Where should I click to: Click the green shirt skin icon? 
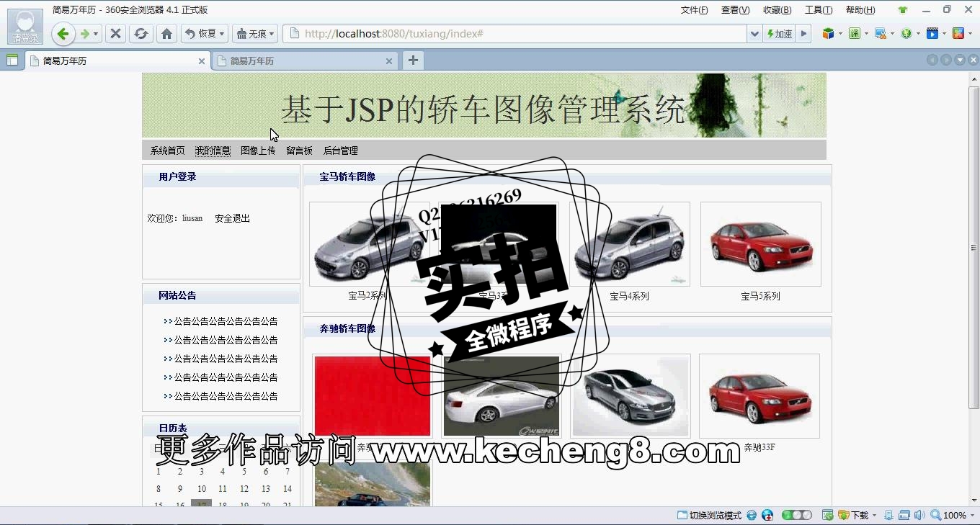(903, 10)
